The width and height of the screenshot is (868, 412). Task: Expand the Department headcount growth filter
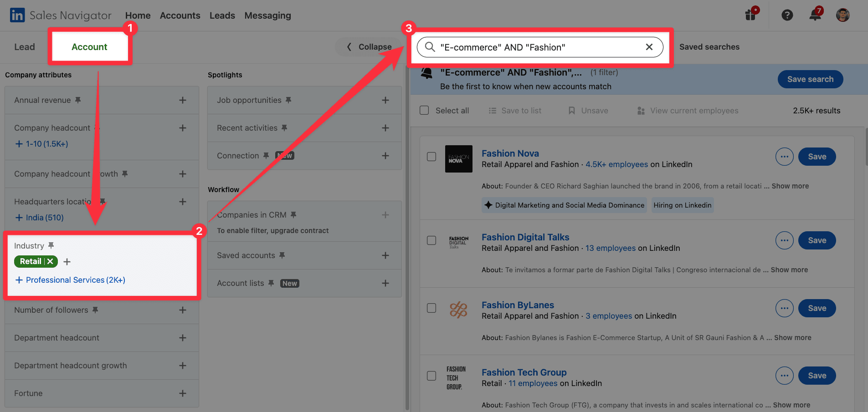183,366
